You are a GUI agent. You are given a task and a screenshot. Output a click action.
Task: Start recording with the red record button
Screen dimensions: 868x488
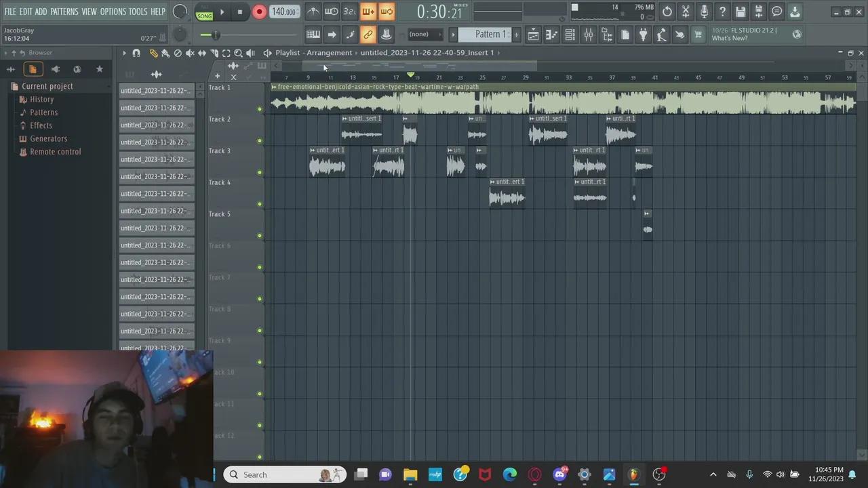[259, 12]
